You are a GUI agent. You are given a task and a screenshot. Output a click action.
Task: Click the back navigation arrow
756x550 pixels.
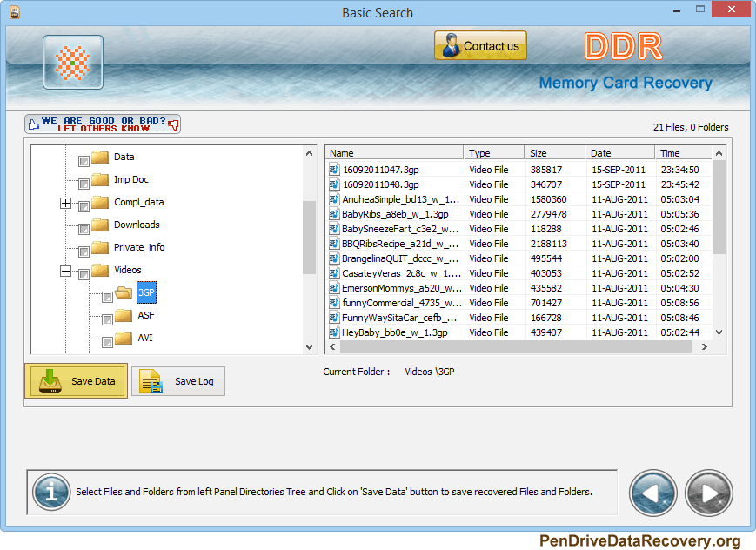(x=652, y=493)
